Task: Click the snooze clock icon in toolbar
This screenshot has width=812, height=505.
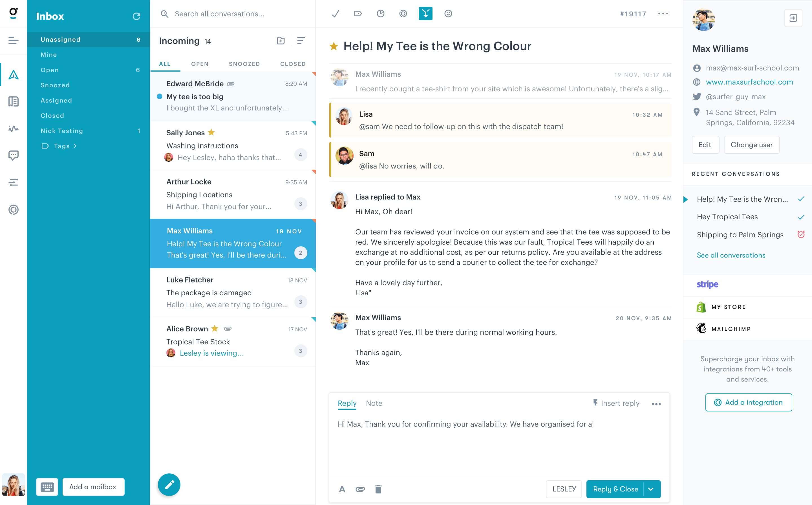Action: 381,13
